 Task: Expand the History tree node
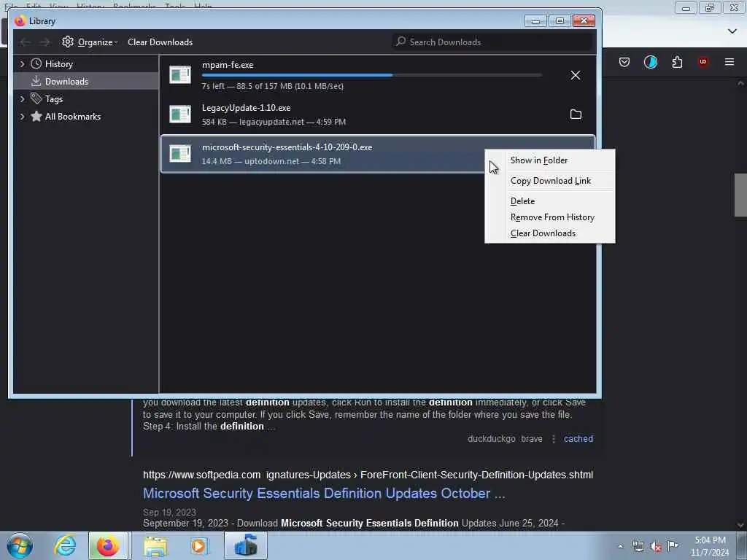click(x=22, y=64)
